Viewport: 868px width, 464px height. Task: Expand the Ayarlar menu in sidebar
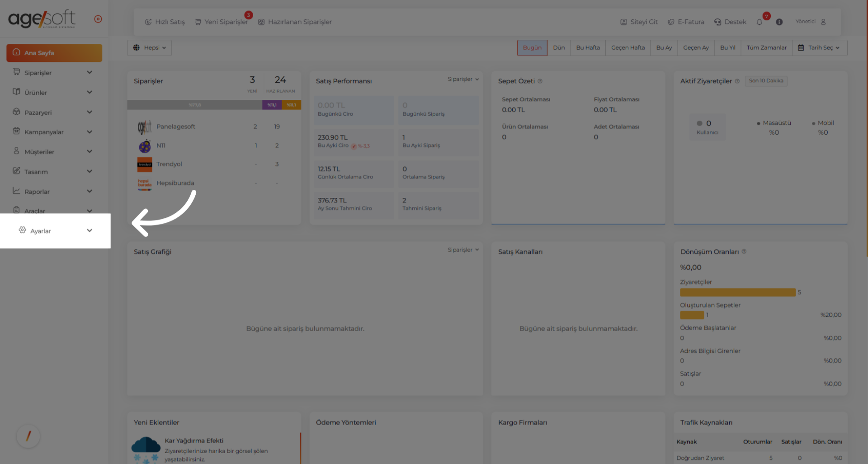[x=55, y=231]
